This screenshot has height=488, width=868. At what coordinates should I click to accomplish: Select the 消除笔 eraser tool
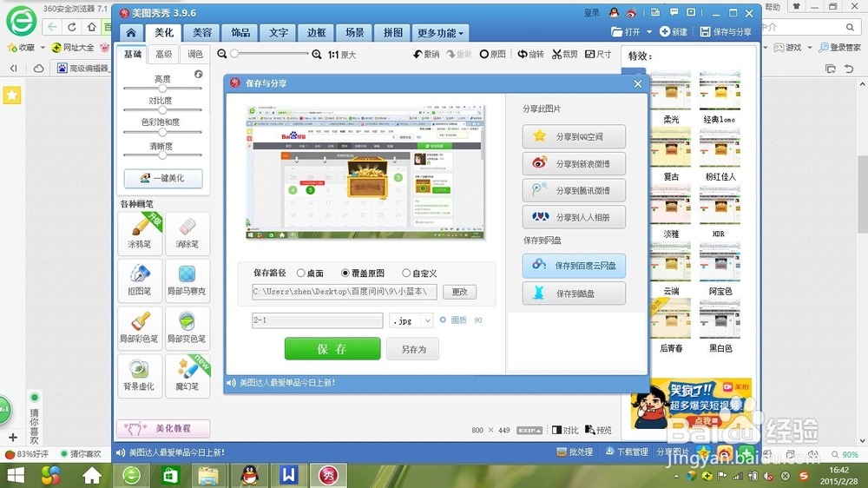click(187, 234)
